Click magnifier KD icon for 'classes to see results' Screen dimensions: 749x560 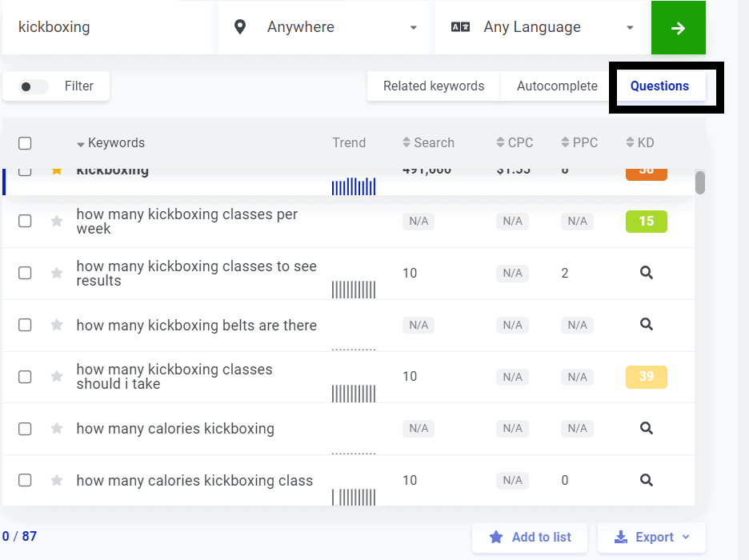647,273
